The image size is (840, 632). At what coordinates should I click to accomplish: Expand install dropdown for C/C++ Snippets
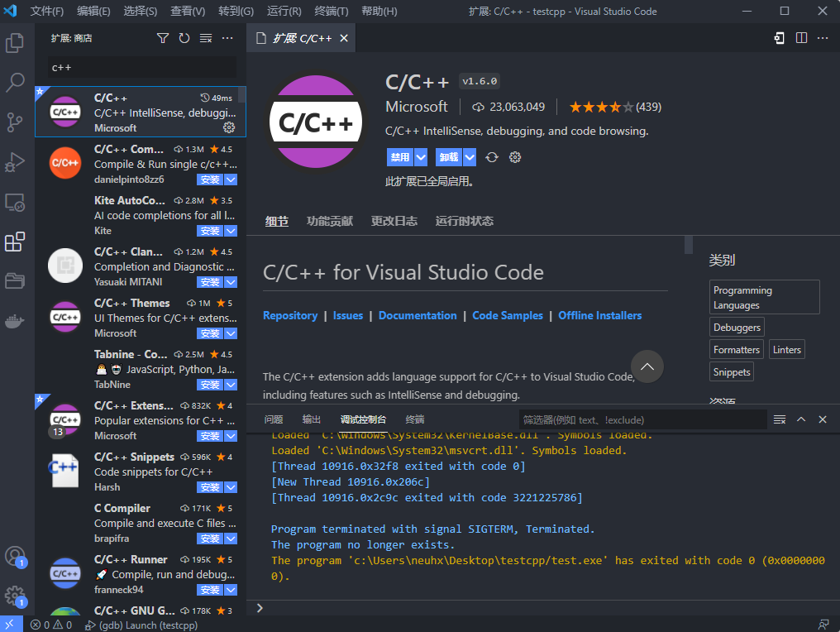231,487
